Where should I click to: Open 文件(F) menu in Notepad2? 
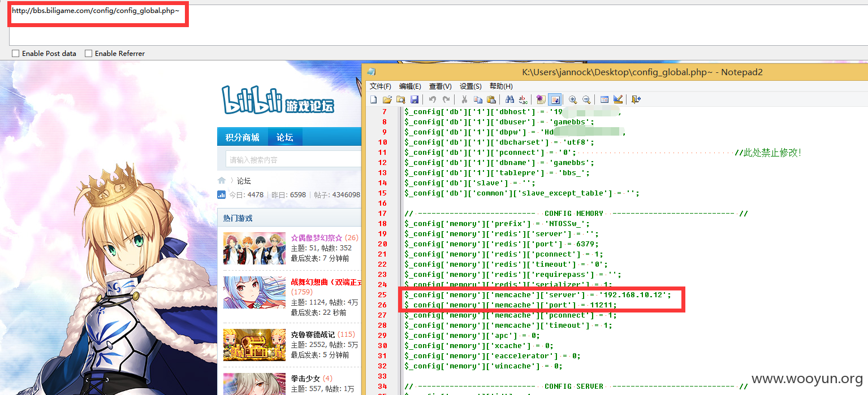point(381,86)
